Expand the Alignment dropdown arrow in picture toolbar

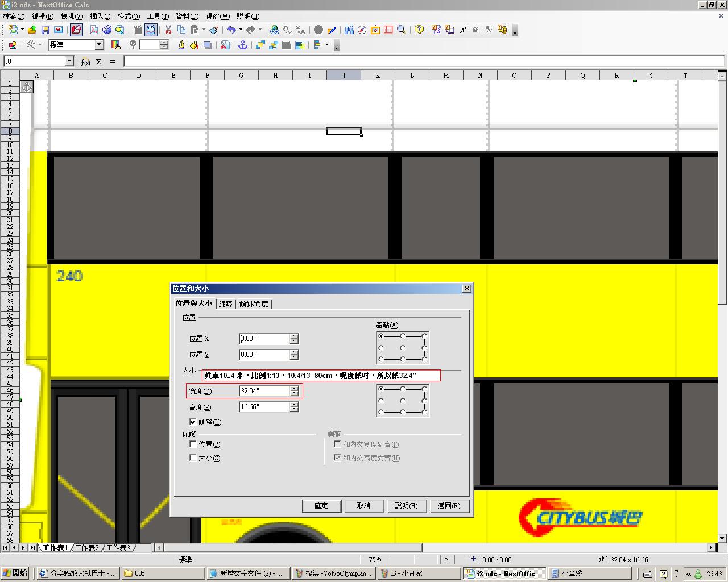pyautogui.click(x=326, y=45)
